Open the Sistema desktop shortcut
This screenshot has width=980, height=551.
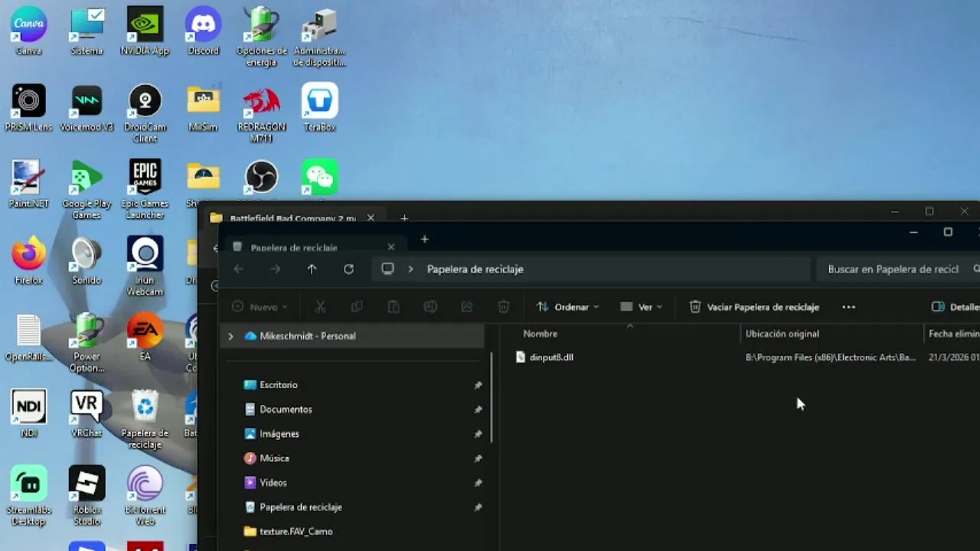[x=87, y=31]
